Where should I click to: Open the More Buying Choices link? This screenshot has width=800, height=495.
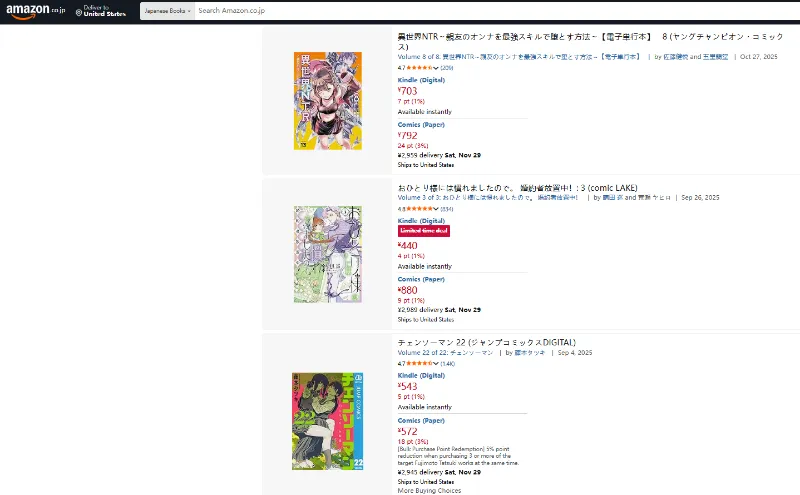pyautogui.click(x=429, y=490)
